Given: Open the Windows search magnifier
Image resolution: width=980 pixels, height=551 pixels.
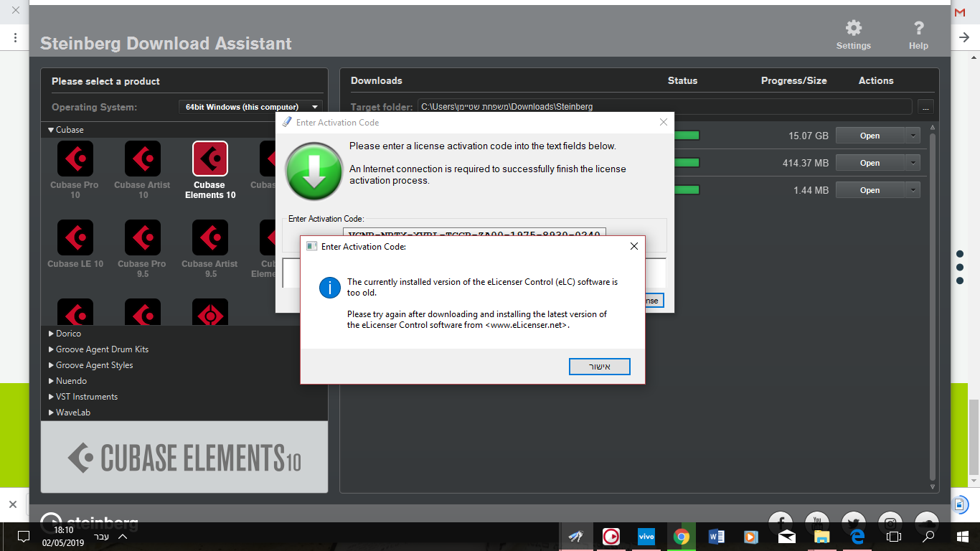Looking at the screenshot, I should (x=928, y=537).
